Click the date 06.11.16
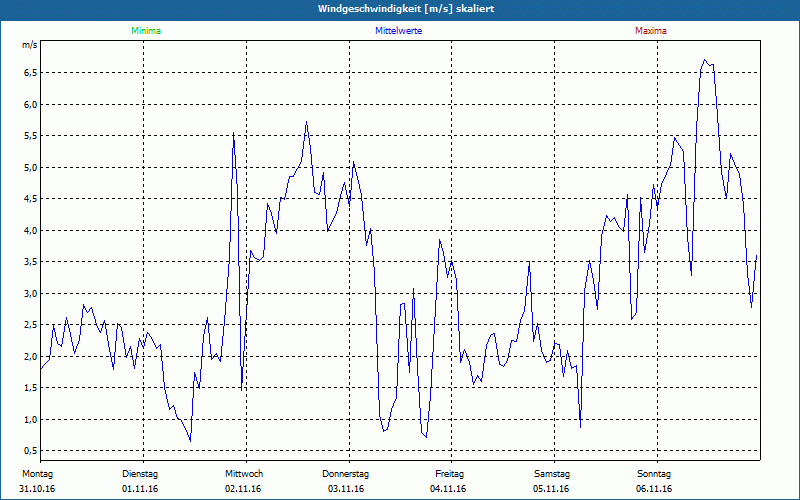The height and width of the screenshot is (500, 800). (654, 489)
